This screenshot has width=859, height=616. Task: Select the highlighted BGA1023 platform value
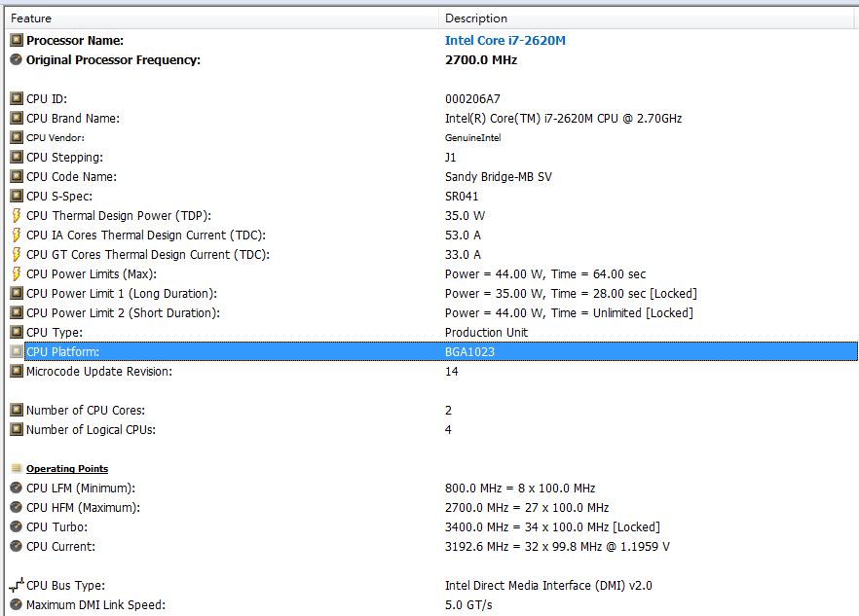469,351
